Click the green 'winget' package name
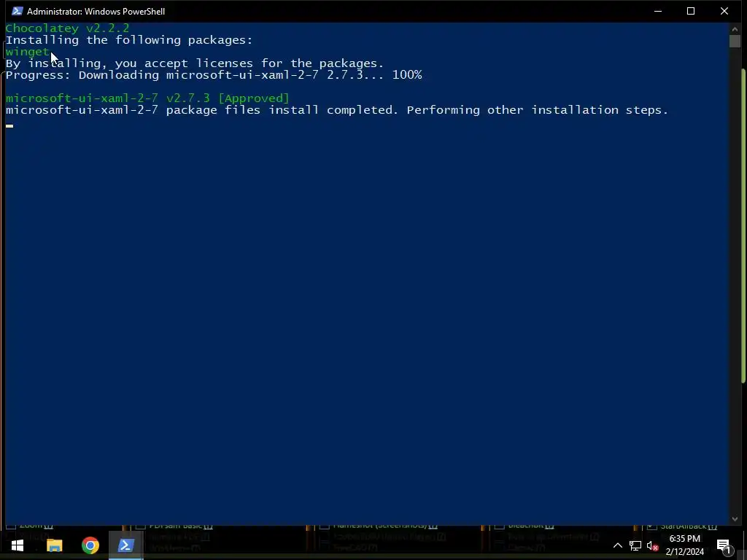This screenshot has height=560, width=747. [x=27, y=52]
